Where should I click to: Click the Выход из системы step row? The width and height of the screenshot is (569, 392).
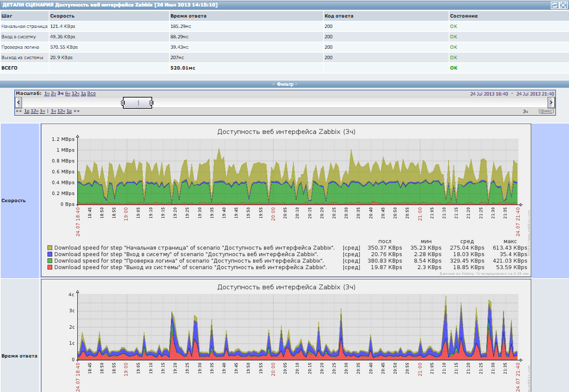(x=285, y=57)
